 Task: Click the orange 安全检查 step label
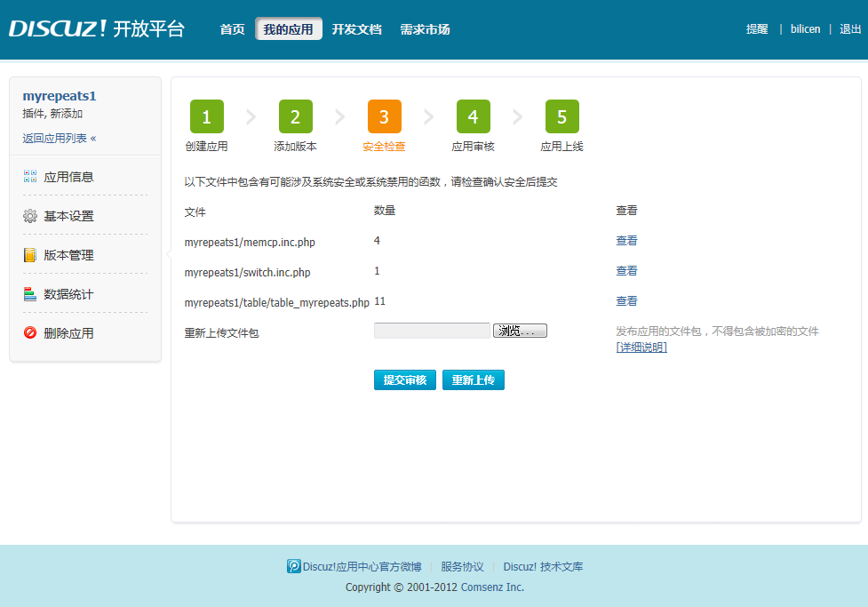[x=384, y=147]
